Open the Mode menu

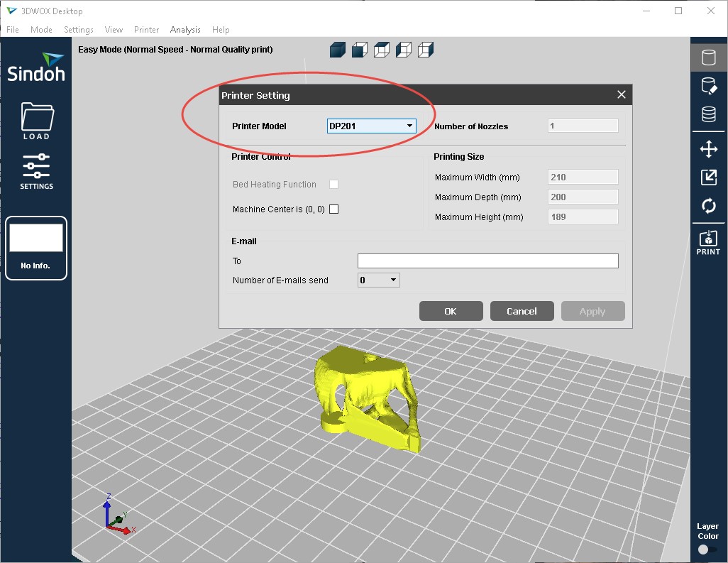point(41,30)
